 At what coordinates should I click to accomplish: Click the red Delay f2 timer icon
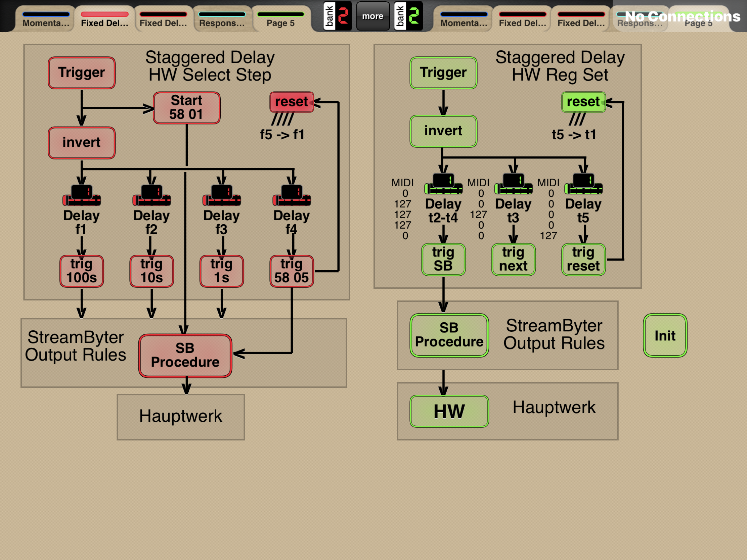tap(151, 195)
